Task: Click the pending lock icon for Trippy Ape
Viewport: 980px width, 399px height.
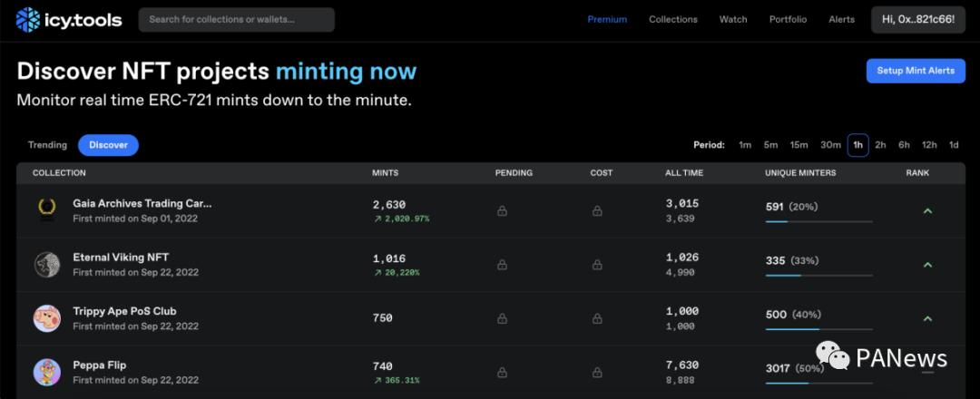Action: (x=502, y=318)
